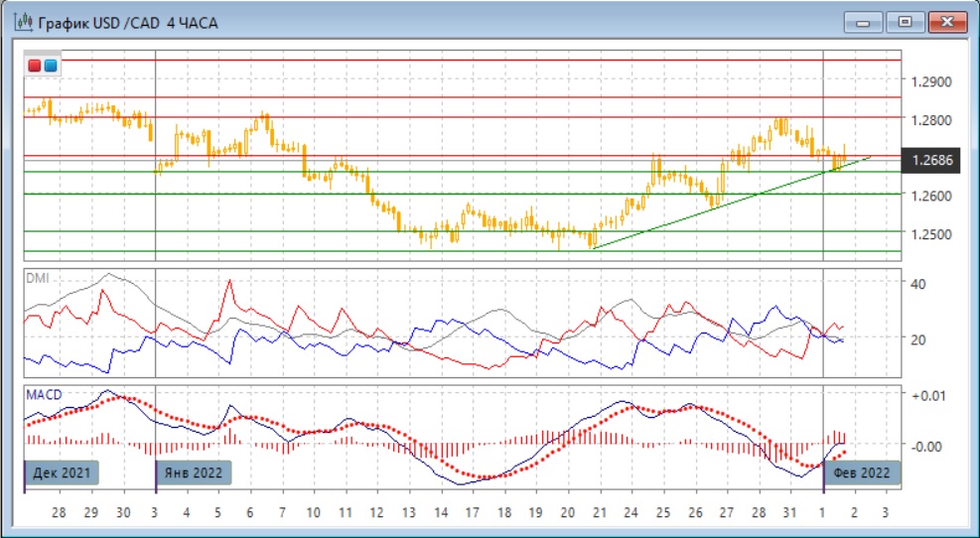This screenshot has width=980, height=538.
Task: Select the MACD indicator label
Action: (43, 395)
